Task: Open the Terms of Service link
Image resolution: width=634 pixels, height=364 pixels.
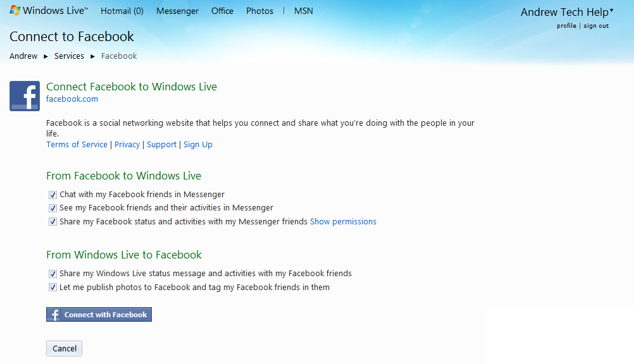Action: click(x=77, y=144)
